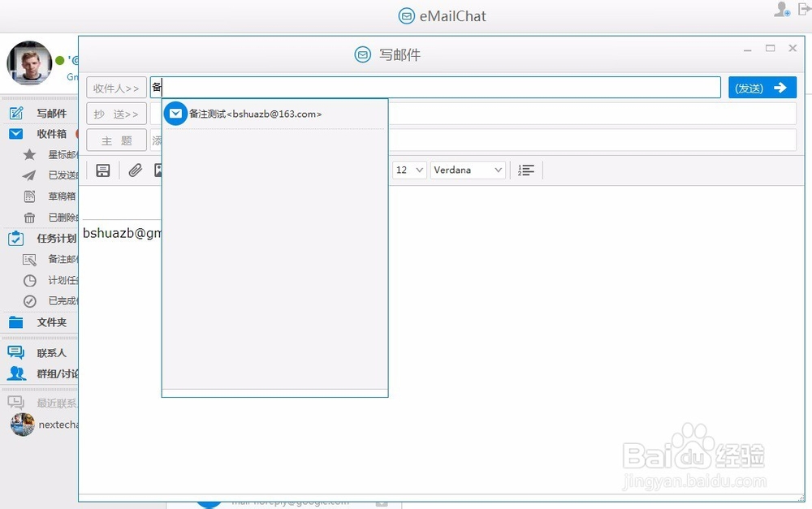Click the 文件夹 label in sidebar
Image resolution: width=812 pixels, height=509 pixels.
(52, 322)
